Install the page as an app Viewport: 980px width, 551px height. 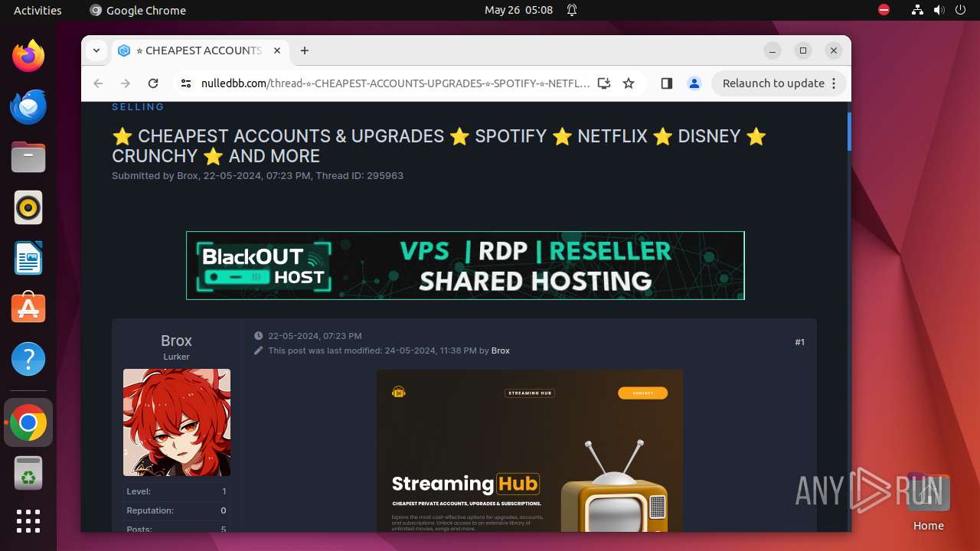604,83
